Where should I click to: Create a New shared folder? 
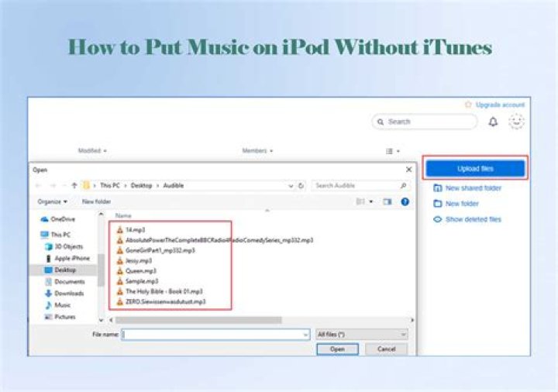click(474, 188)
